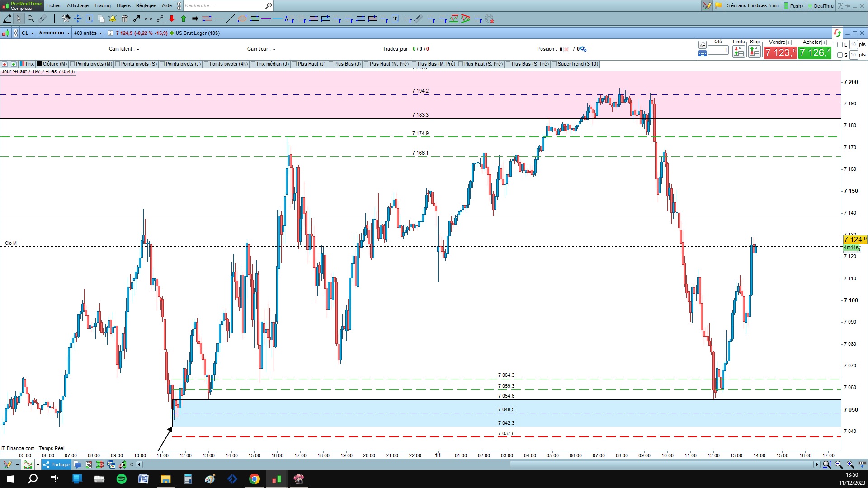Select the green up arrow tool
The height and width of the screenshot is (488, 868).
pyautogui.click(x=184, y=19)
